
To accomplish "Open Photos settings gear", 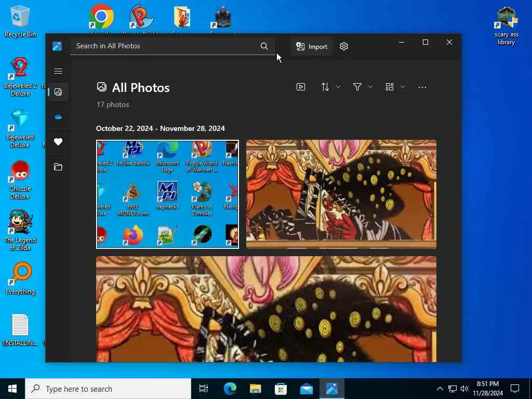I will [x=344, y=46].
